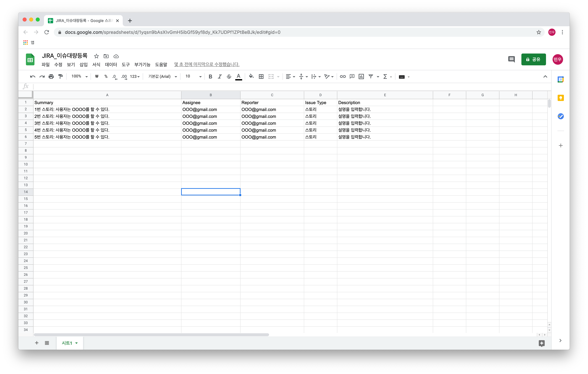
Task: Open the Arial font family dropdown
Action: point(162,77)
